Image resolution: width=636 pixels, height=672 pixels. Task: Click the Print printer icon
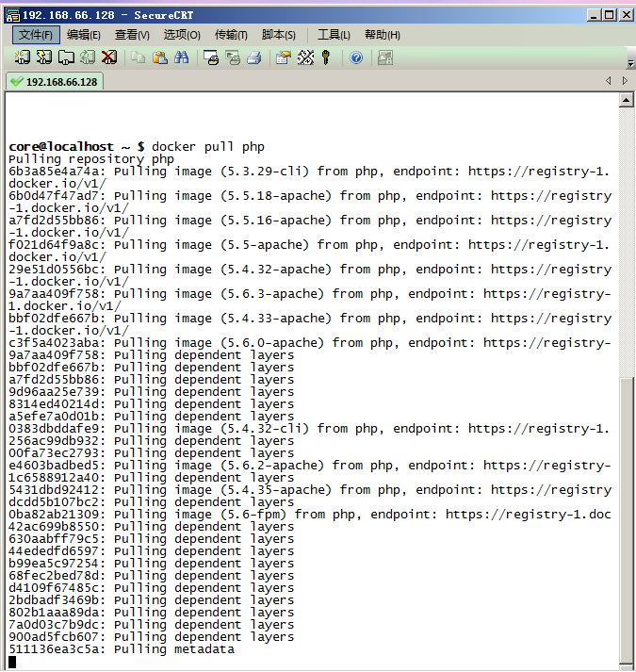[253, 57]
